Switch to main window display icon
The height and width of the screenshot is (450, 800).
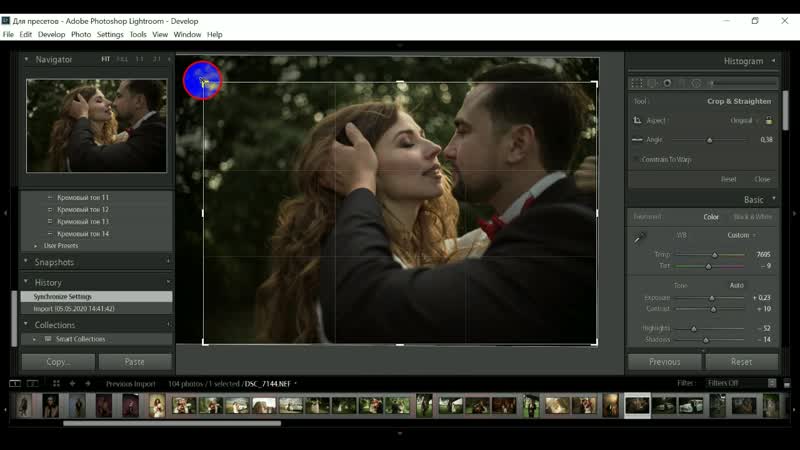(x=15, y=383)
